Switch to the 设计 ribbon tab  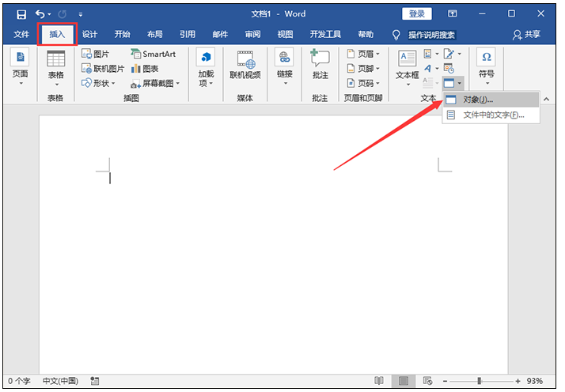point(89,34)
